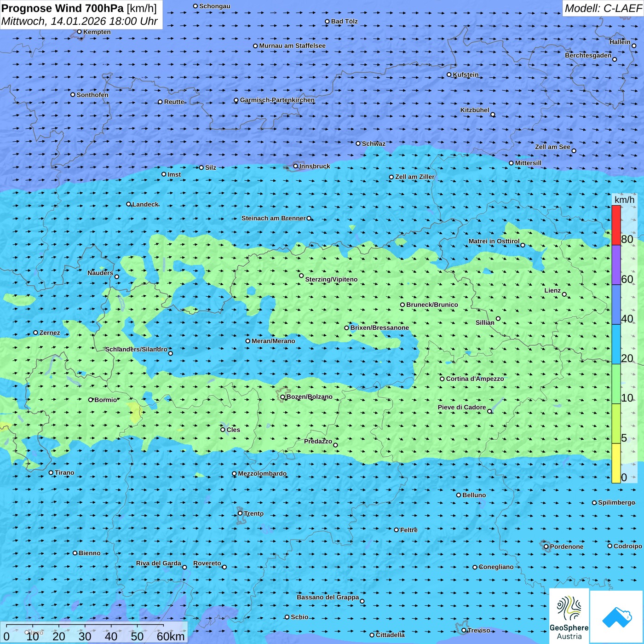Click the Bruneck/Brunico location dot
The width and height of the screenshot is (644, 644).
click(402, 305)
